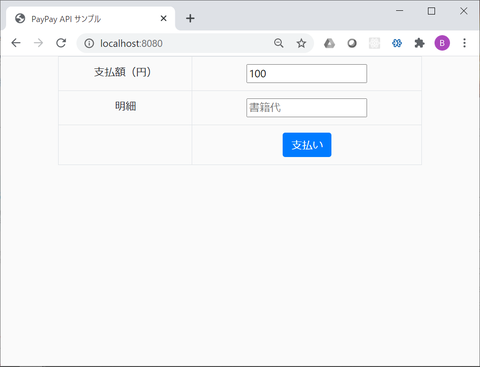Reload the localhost page
This screenshot has width=480, height=367.
pyautogui.click(x=61, y=43)
